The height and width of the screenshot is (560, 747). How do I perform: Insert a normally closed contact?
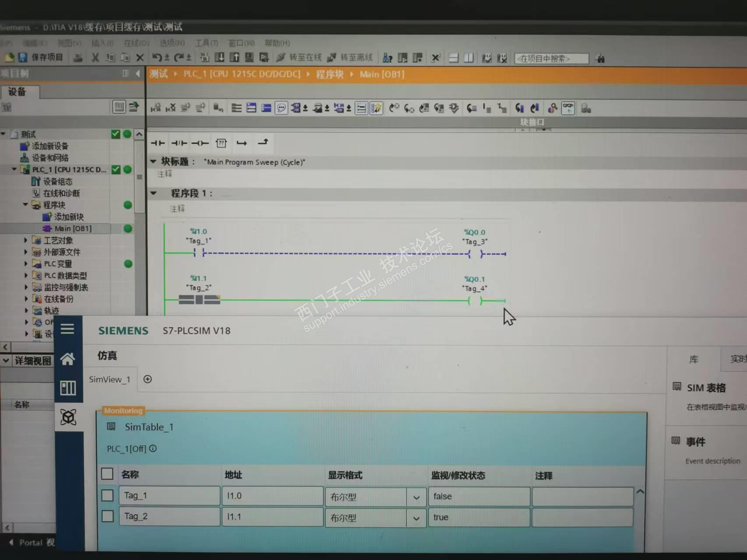point(179,143)
